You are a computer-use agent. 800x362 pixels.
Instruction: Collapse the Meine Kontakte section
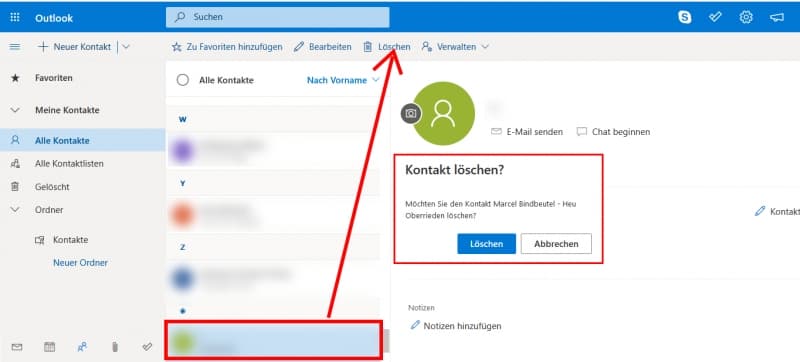tap(15, 110)
